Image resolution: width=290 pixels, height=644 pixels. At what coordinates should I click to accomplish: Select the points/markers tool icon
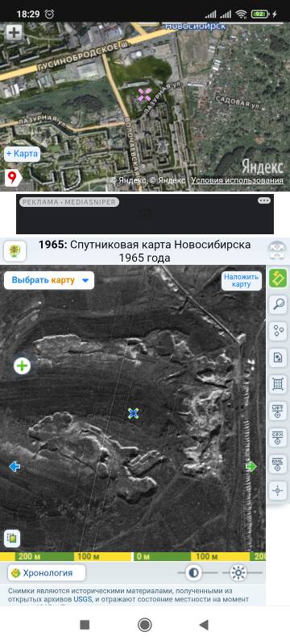278,331
